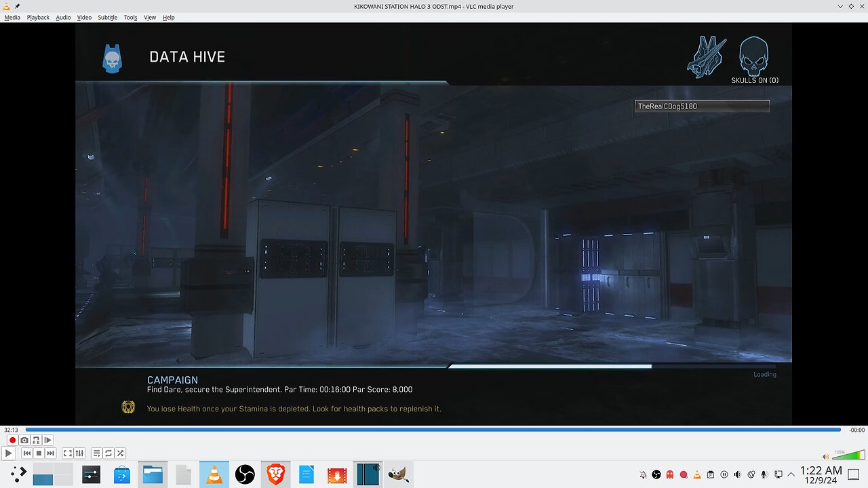Launch Discover software store from taskbar
This screenshot has width=868, height=488.
pyautogui.click(x=122, y=474)
